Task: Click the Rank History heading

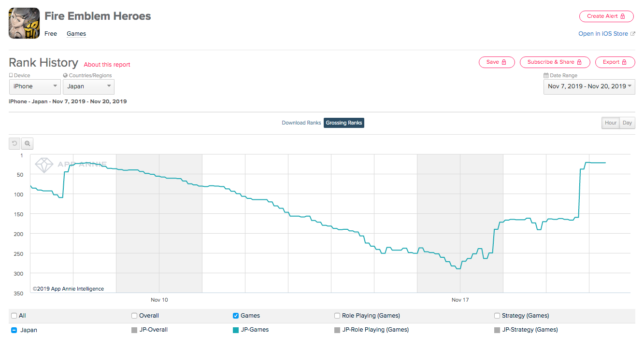Action: pyautogui.click(x=43, y=63)
